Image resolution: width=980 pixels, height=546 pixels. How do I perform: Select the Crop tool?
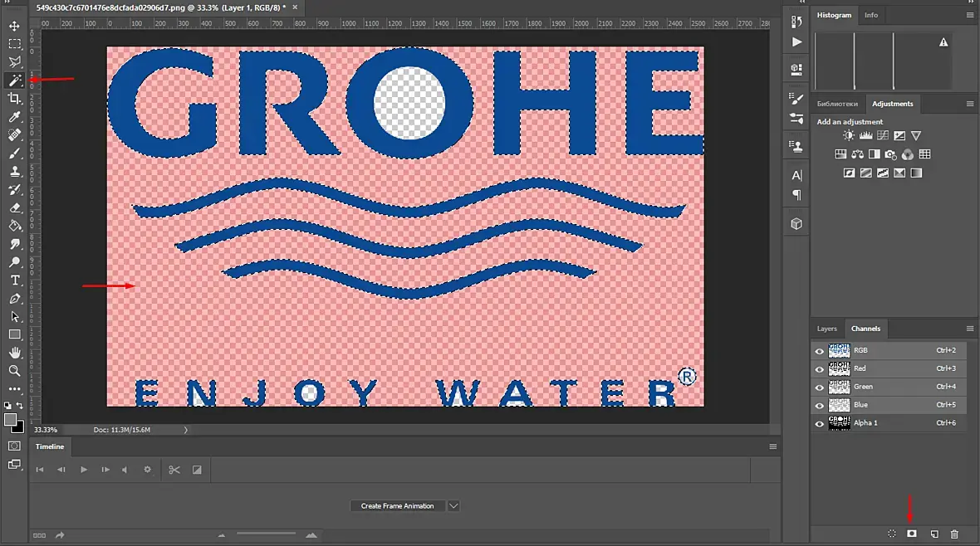coord(14,98)
